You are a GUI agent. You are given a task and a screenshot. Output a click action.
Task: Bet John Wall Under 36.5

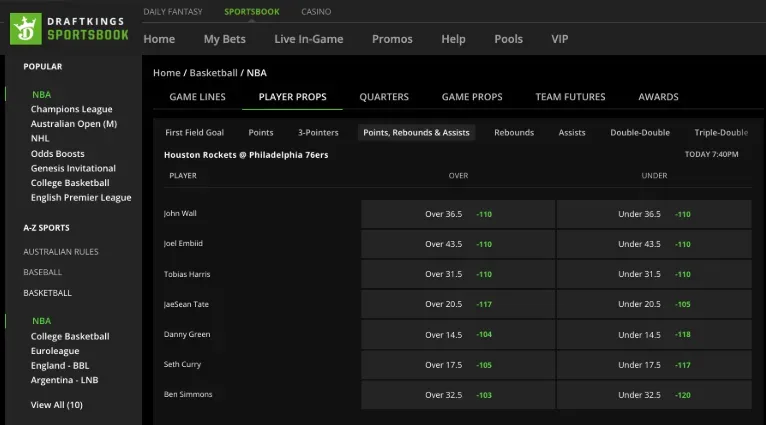[654, 214]
